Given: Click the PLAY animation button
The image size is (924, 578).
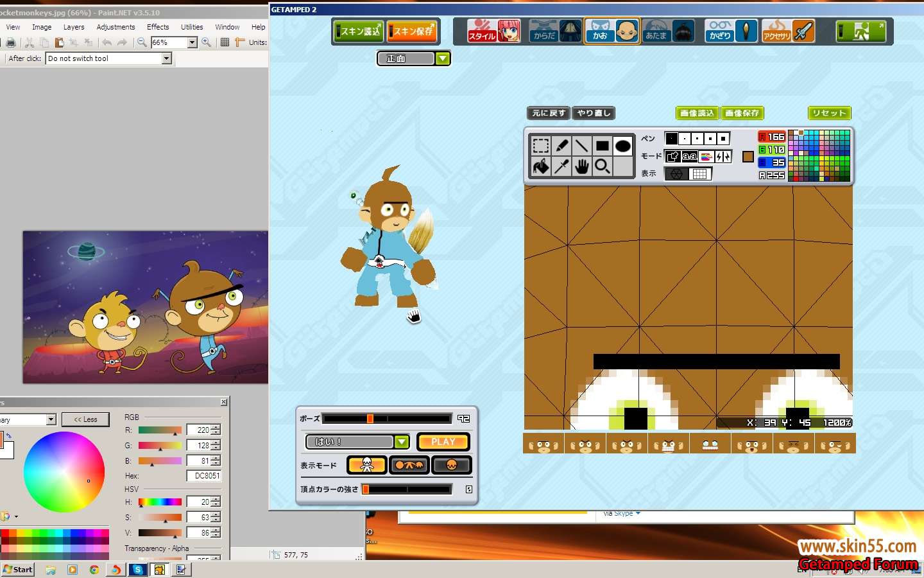Looking at the screenshot, I should coord(443,442).
